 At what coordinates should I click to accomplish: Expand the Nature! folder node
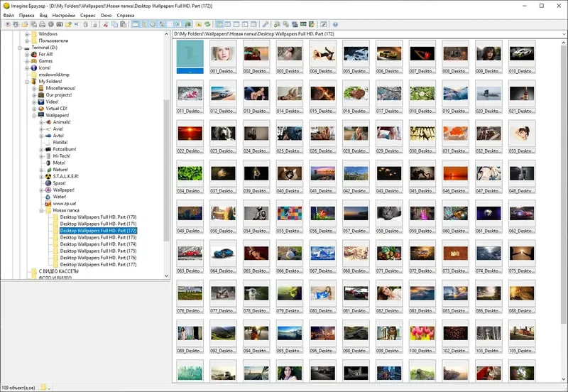(x=41, y=170)
